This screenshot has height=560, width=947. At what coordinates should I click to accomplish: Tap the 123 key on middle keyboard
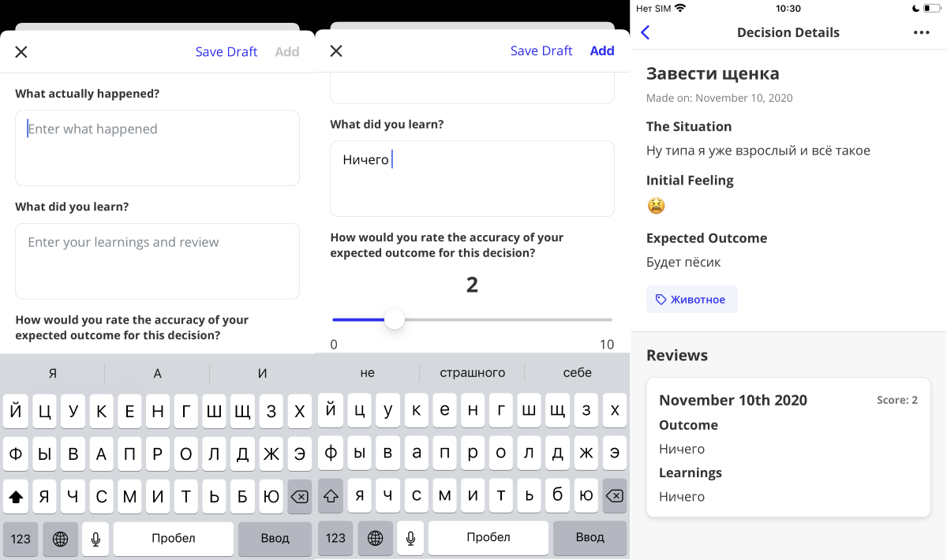tap(335, 538)
